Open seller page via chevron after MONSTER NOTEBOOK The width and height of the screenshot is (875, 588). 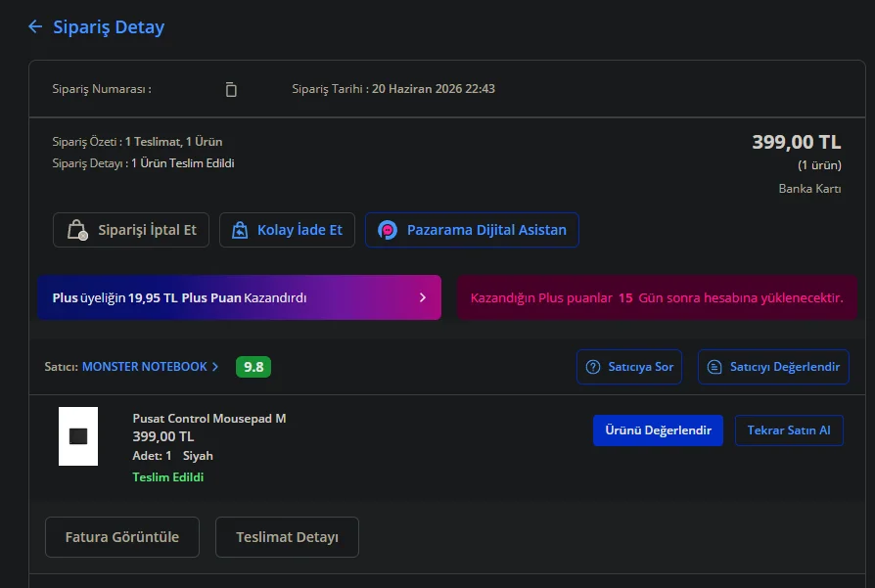click(x=215, y=367)
